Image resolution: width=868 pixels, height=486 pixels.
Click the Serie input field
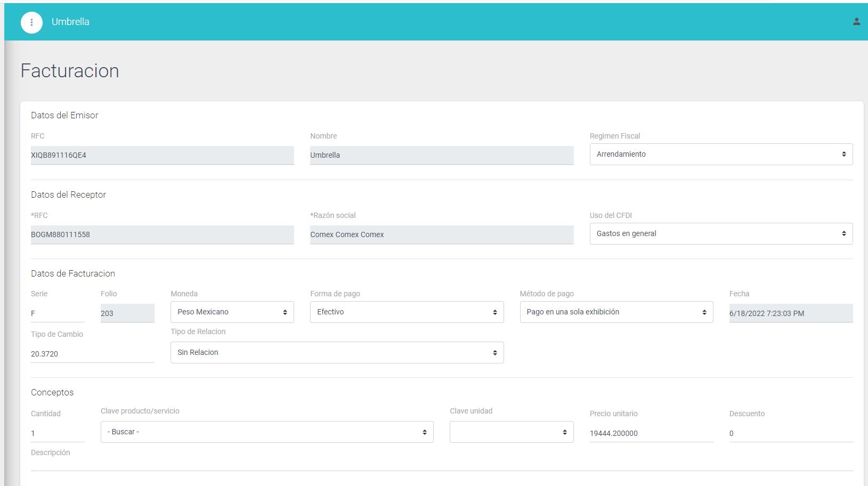[58, 313]
